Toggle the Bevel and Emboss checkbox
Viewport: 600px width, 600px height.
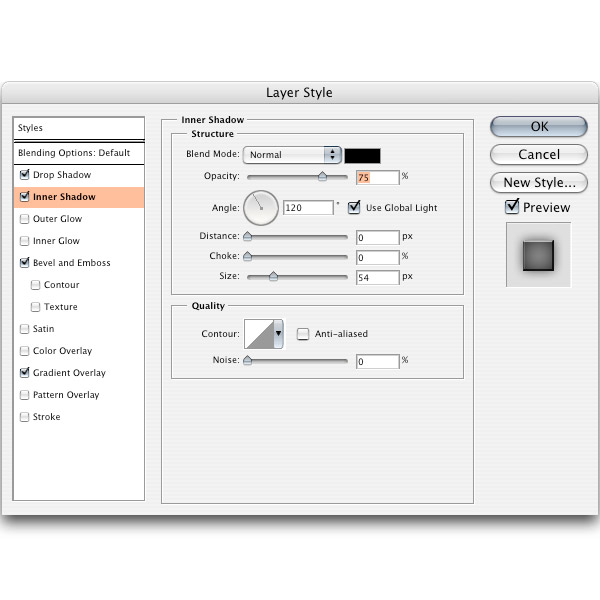24,262
